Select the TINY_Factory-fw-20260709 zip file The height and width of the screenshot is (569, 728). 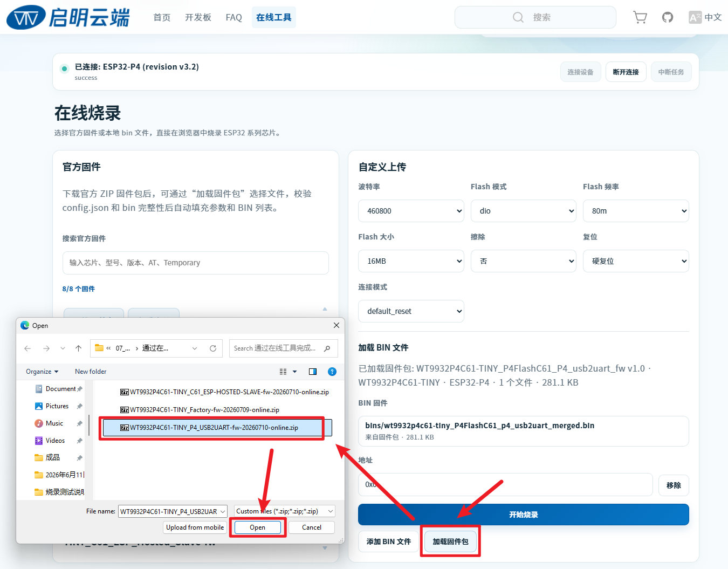click(x=200, y=410)
